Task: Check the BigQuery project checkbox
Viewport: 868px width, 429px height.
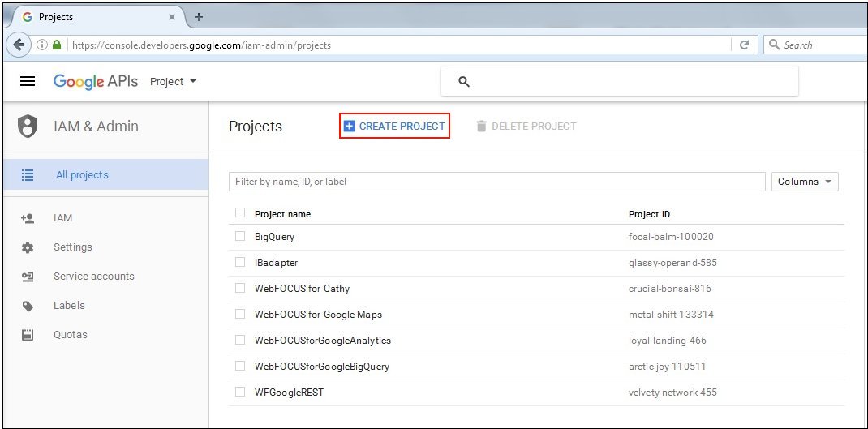Action: tap(239, 236)
